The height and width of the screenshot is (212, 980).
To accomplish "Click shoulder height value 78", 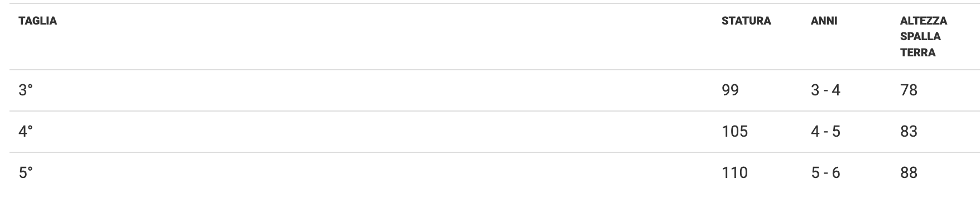I will coord(909,90).
